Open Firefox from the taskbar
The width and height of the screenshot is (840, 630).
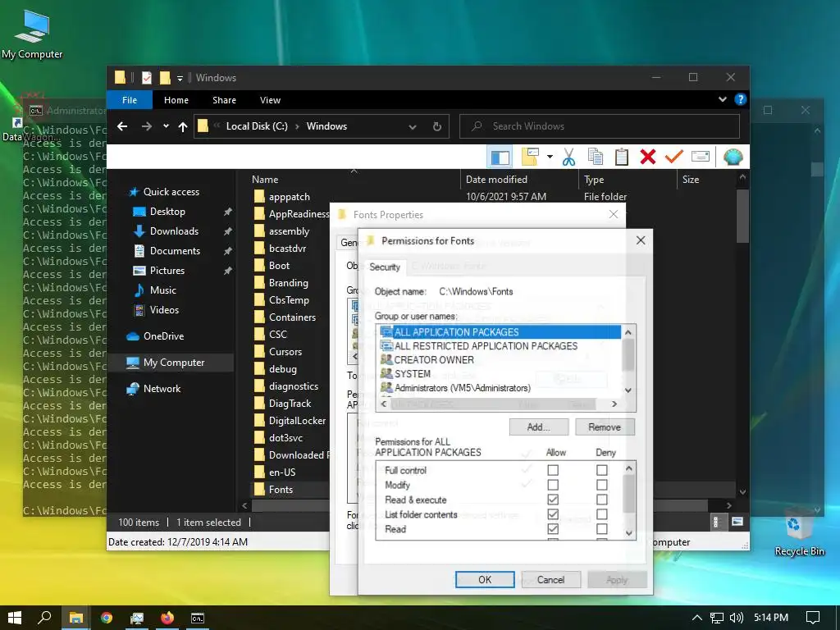click(x=167, y=618)
